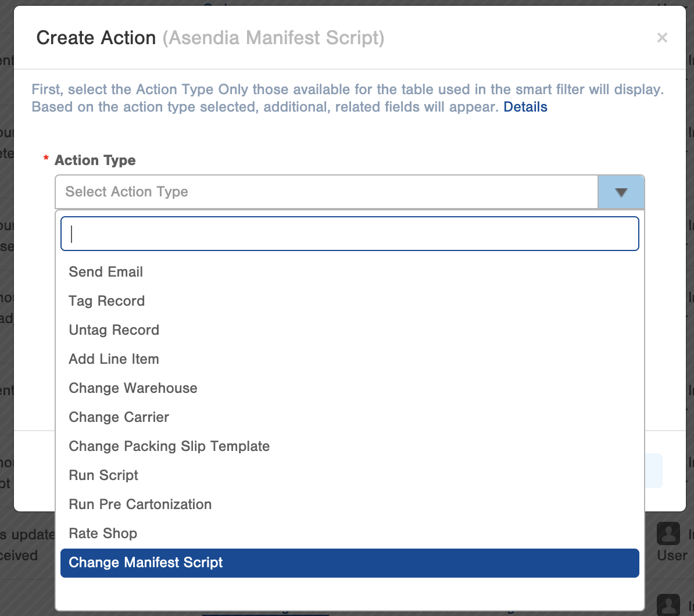Screen dimensions: 694x616
Task: Select Add Line Item option
Action: [350, 359]
